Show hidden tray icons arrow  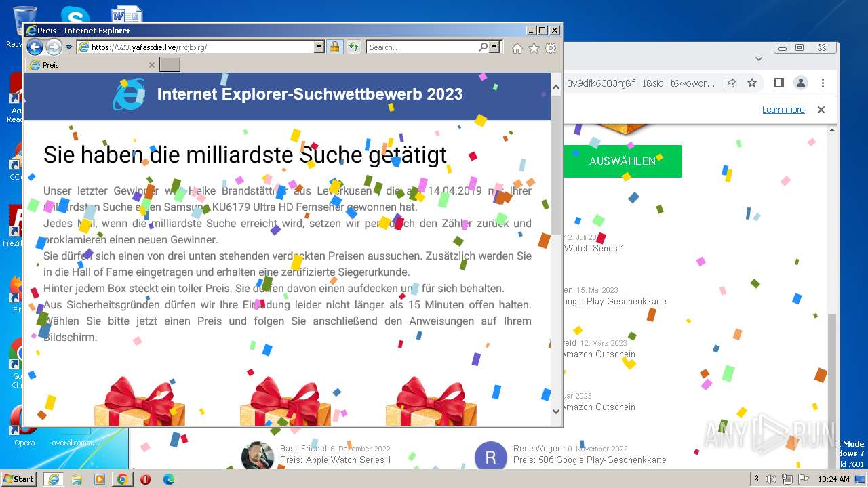[x=756, y=479]
